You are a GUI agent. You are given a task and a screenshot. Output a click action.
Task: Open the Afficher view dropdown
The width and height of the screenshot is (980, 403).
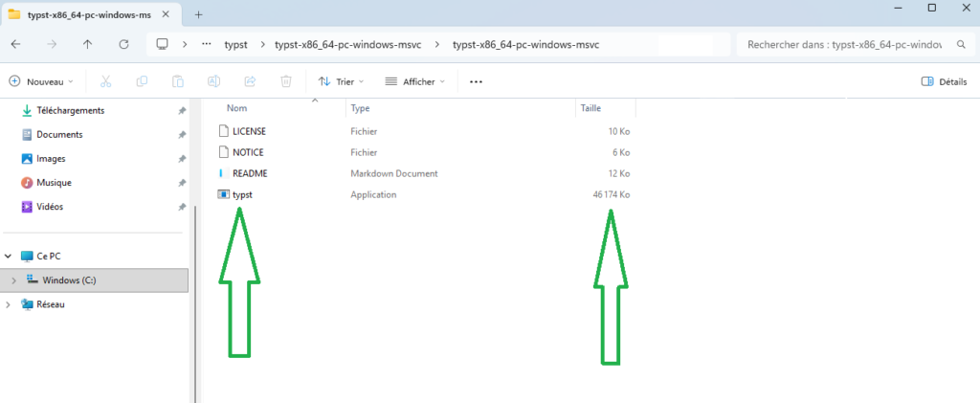click(414, 82)
